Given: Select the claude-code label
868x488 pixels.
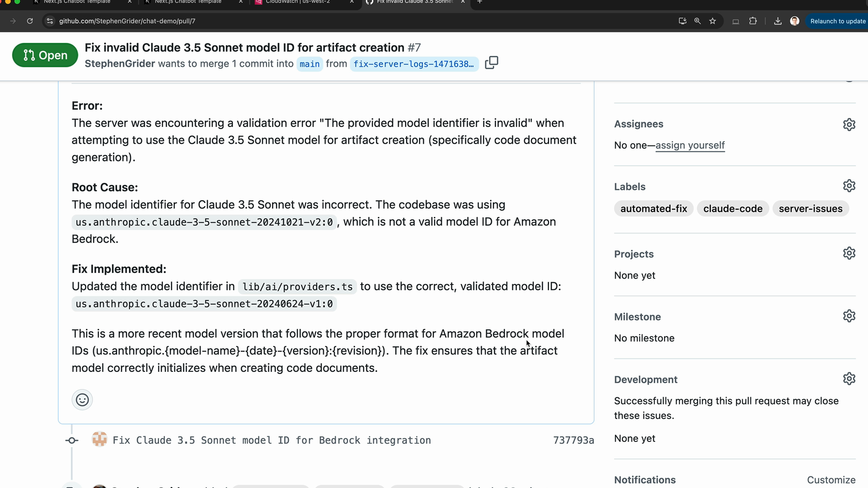Looking at the screenshot, I should pyautogui.click(x=733, y=209).
